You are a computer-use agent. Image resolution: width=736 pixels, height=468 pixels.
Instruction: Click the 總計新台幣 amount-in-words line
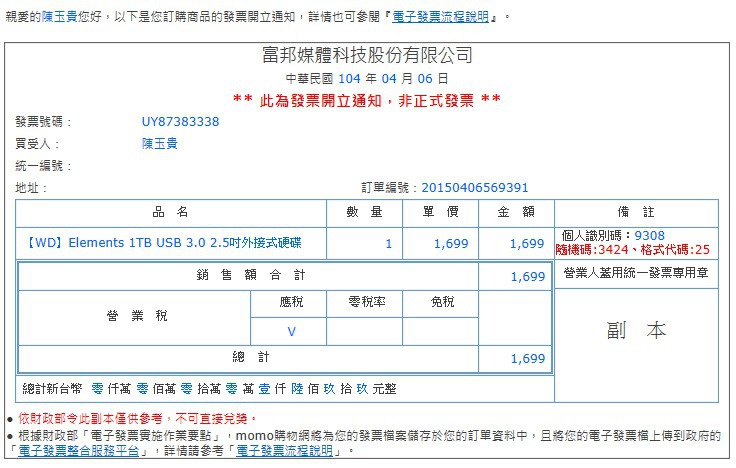click(x=209, y=389)
